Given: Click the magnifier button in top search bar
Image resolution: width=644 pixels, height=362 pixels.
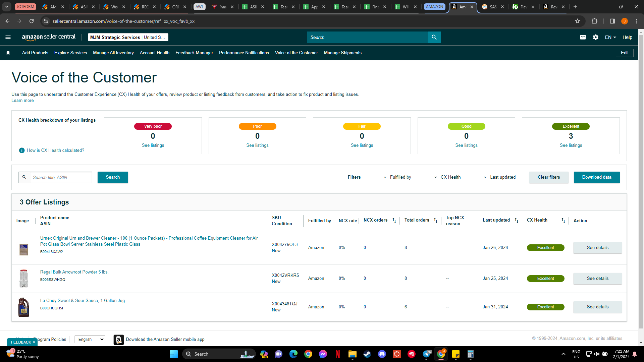Looking at the screenshot, I should [x=434, y=37].
